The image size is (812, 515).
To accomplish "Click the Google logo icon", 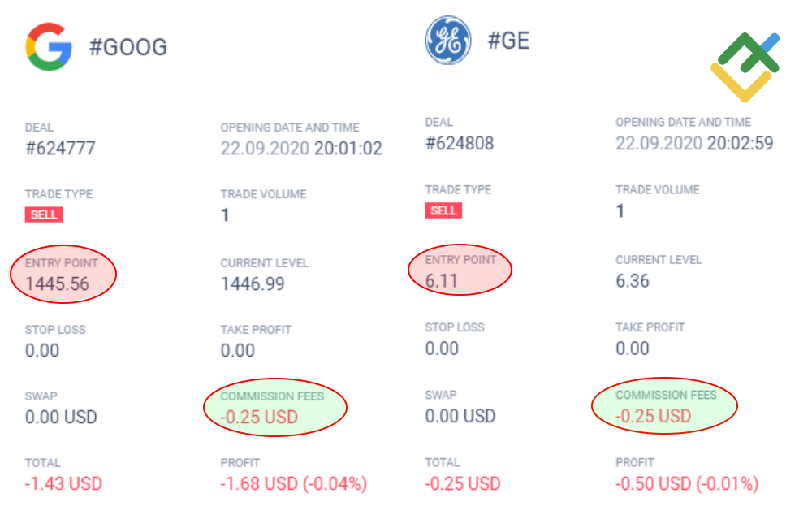I will [49, 46].
